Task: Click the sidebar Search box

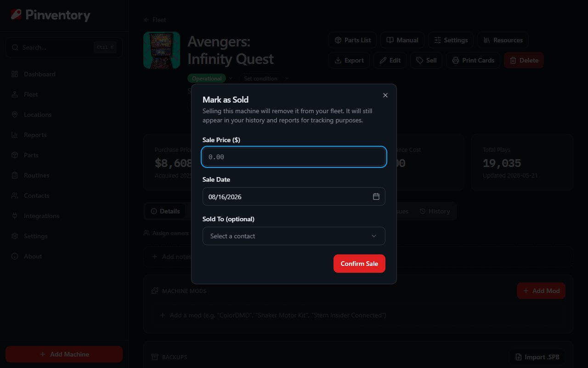Action: (64, 47)
